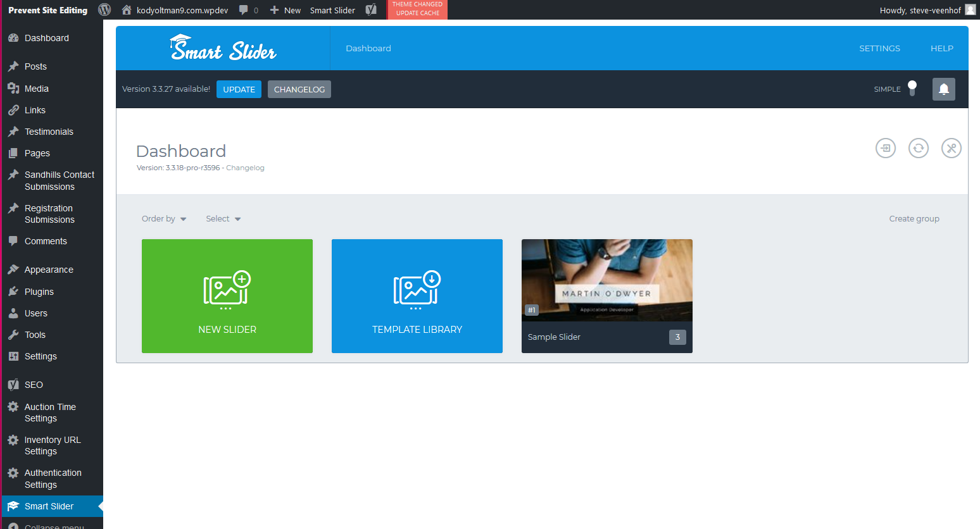Click the Appearance brush icon in sidebar
Image resolution: width=980 pixels, height=529 pixels.
tap(13, 270)
